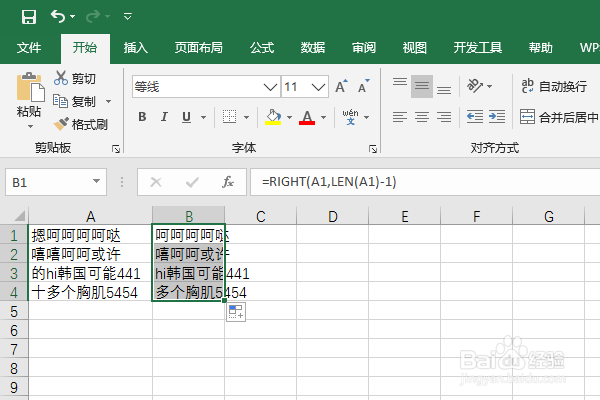
Task: Select cell containing 嘻嘻呵呵或许
Action: [x=90, y=254]
